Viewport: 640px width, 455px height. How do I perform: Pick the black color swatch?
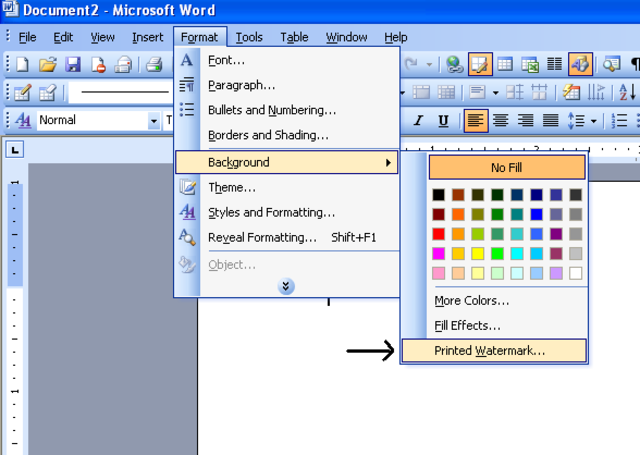[x=439, y=195]
